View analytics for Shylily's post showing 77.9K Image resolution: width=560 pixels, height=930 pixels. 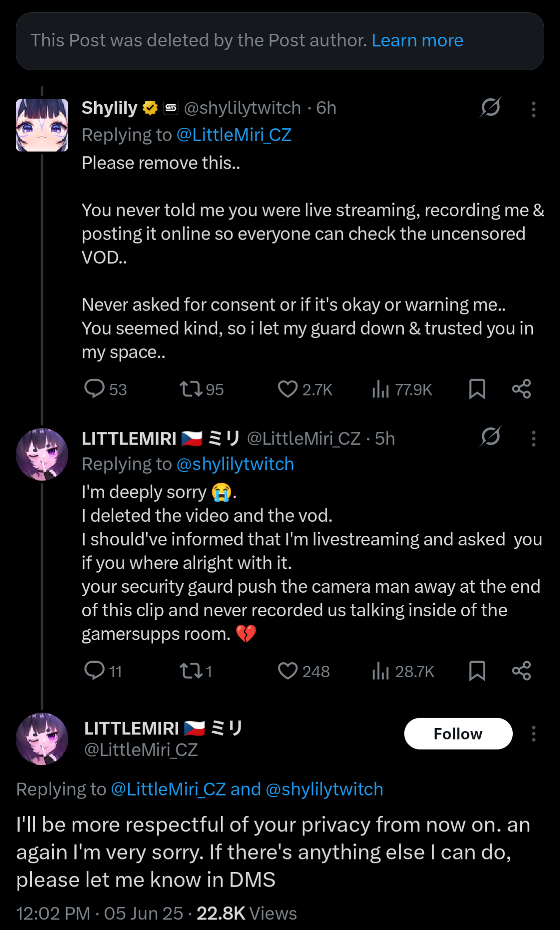pos(380,389)
